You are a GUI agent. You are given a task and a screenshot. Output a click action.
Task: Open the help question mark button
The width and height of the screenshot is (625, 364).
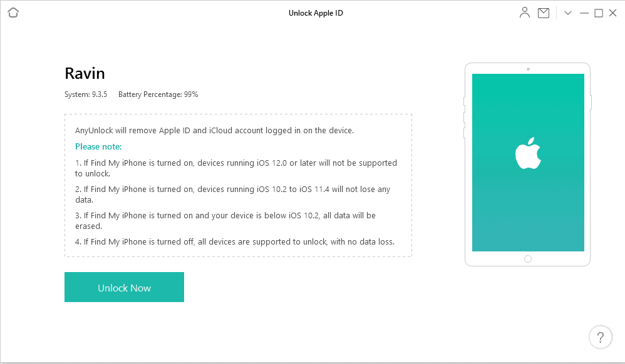(601, 337)
